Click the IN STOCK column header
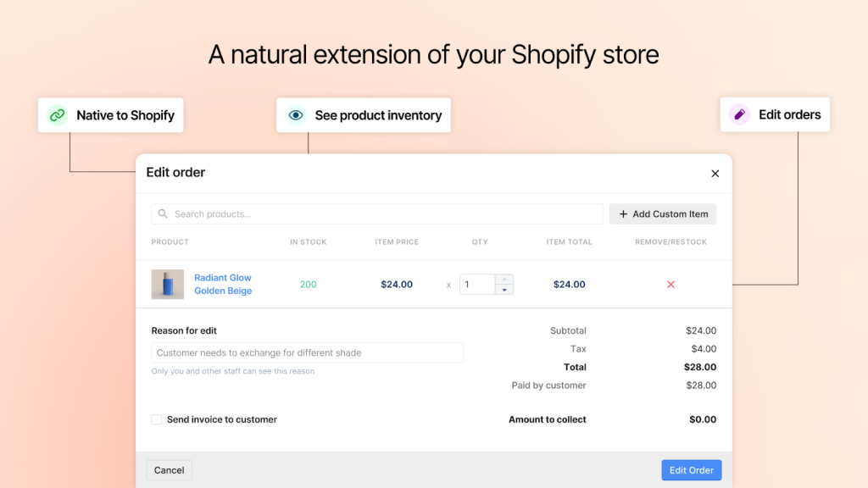 coord(308,241)
